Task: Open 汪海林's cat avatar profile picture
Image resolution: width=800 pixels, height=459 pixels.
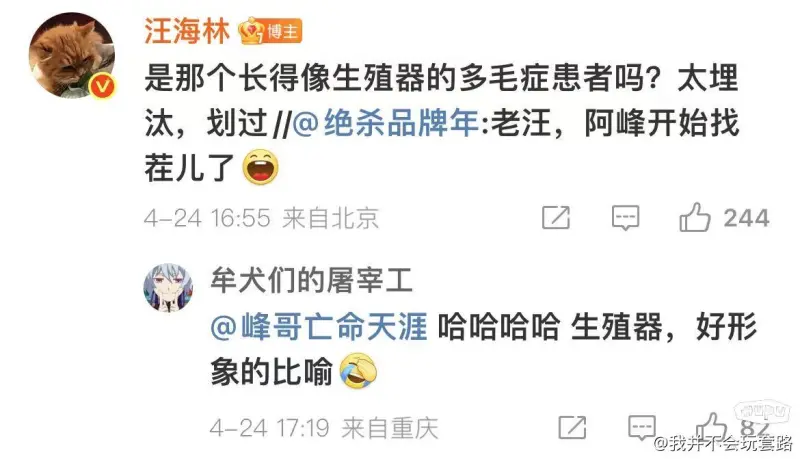Action: [71, 55]
